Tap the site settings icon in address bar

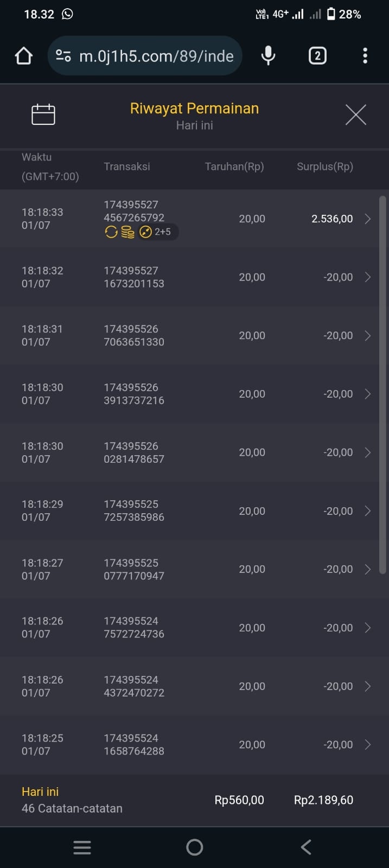[63, 56]
